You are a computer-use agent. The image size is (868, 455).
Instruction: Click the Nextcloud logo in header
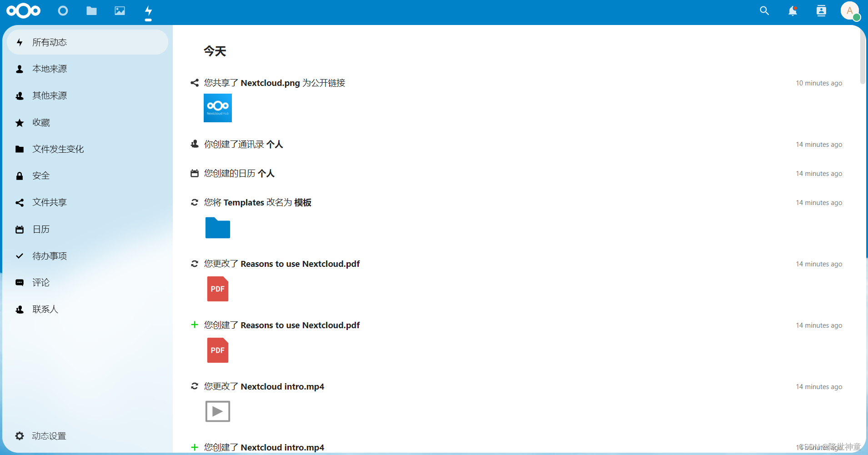(x=24, y=10)
